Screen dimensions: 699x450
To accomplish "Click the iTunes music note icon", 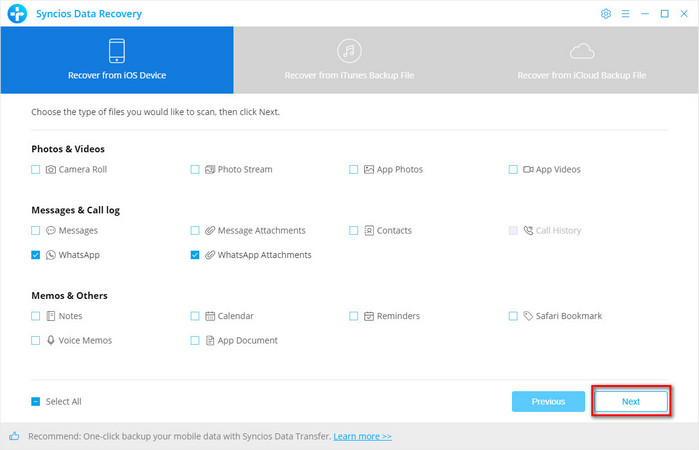I will coord(349,50).
